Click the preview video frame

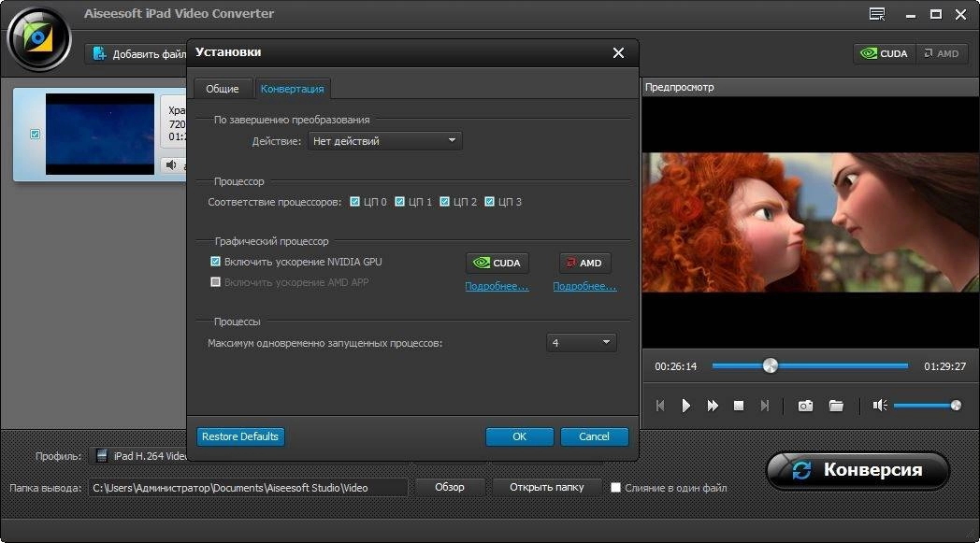811,221
